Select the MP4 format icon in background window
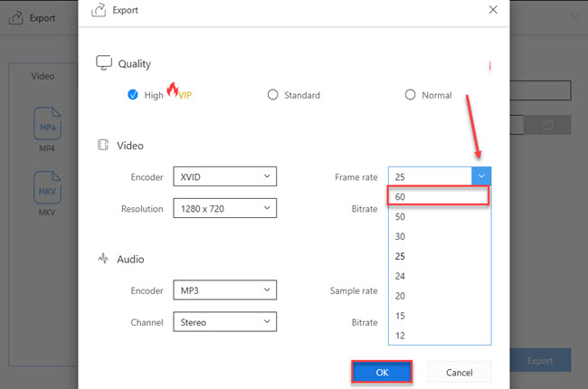588x389 pixels. [x=47, y=124]
